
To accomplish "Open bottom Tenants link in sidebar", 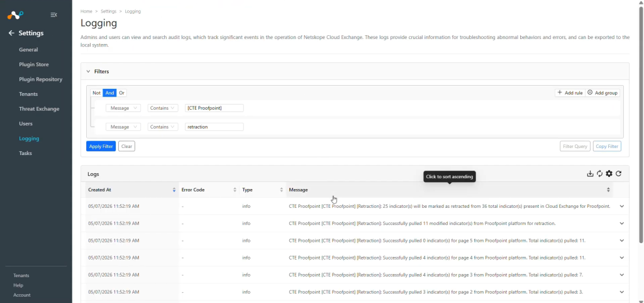I will pyautogui.click(x=21, y=275).
